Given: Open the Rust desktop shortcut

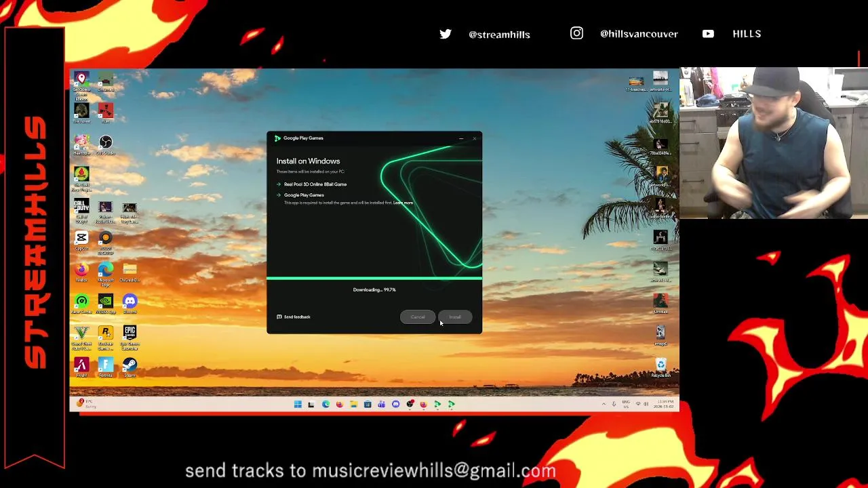Looking at the screenshot, I should [x=105, y=113].
